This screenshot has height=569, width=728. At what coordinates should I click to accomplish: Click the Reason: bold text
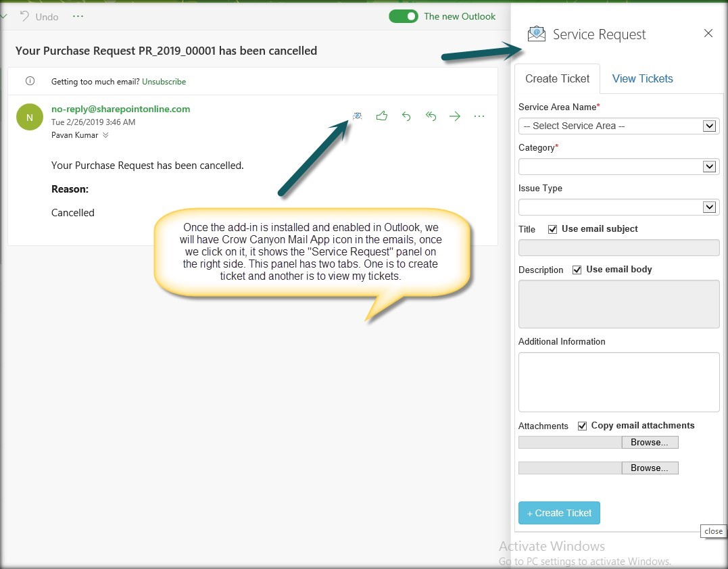[70, 189]
